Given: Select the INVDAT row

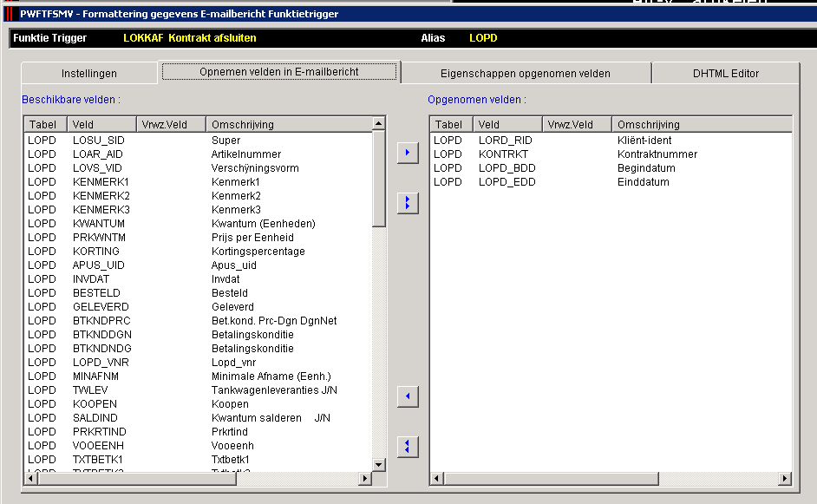Looking at the screenshot, I should click(x=198, y=278).
